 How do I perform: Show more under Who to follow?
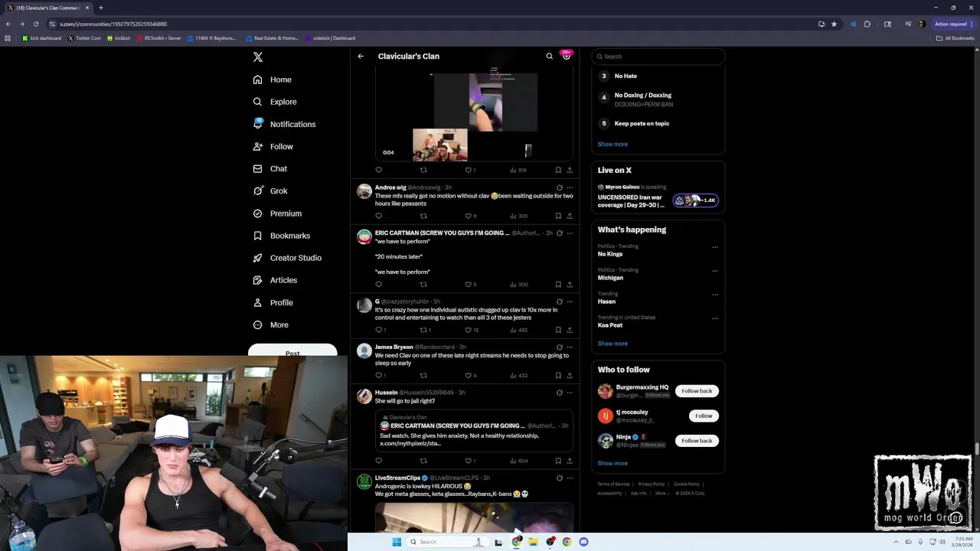[x=612, y=463]
